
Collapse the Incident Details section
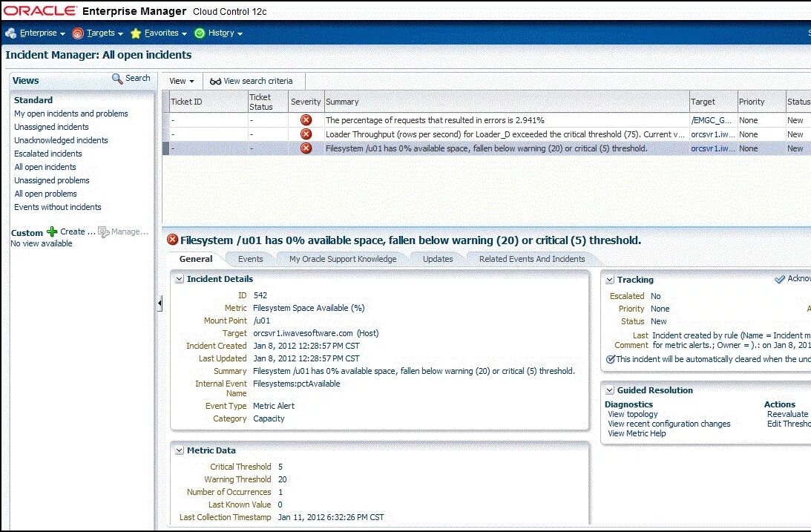(180, 279)
